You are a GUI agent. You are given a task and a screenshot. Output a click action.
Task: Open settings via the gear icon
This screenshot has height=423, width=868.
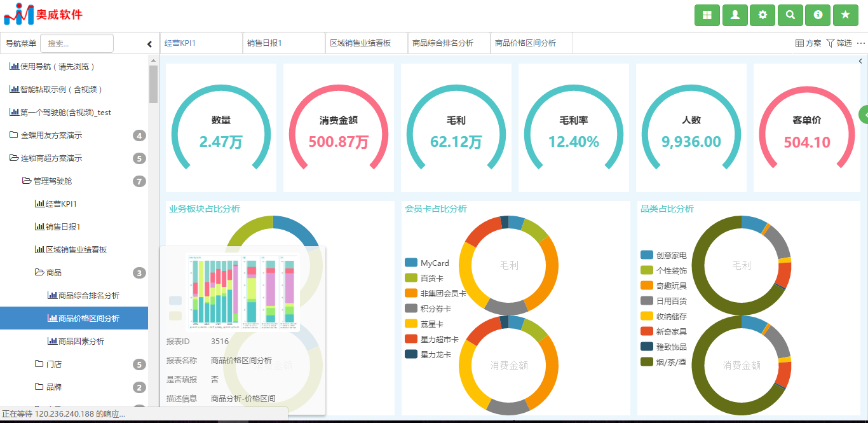coord(763,15)
